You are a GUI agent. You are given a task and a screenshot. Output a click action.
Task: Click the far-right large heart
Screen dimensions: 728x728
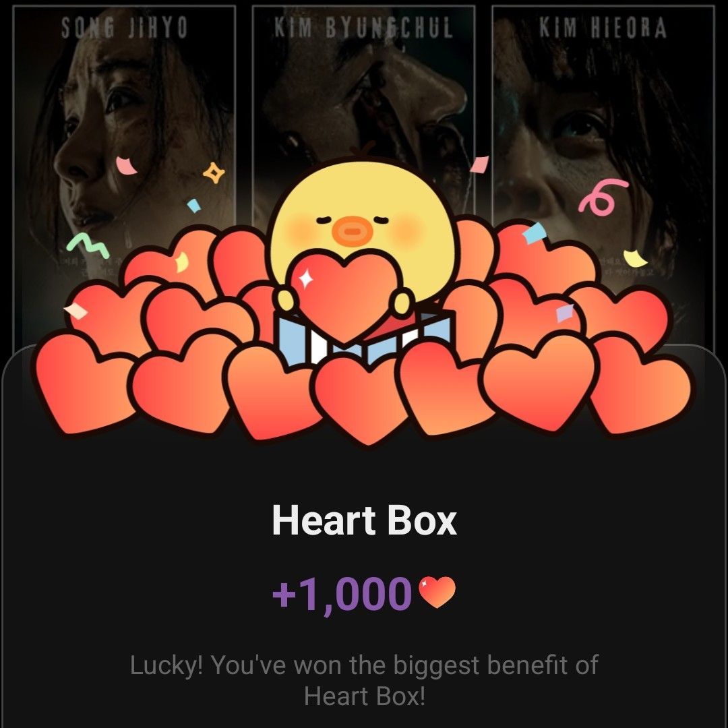point(641,386)
